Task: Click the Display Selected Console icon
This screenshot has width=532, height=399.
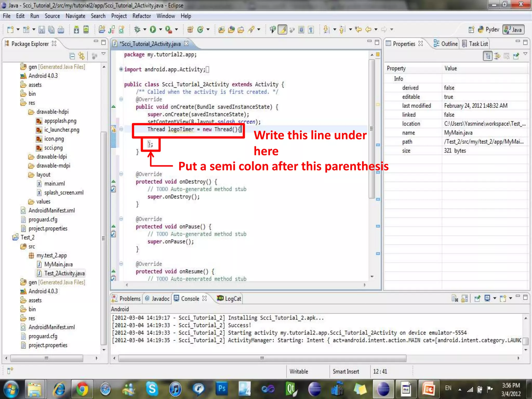Action: [x=487, y=298]
